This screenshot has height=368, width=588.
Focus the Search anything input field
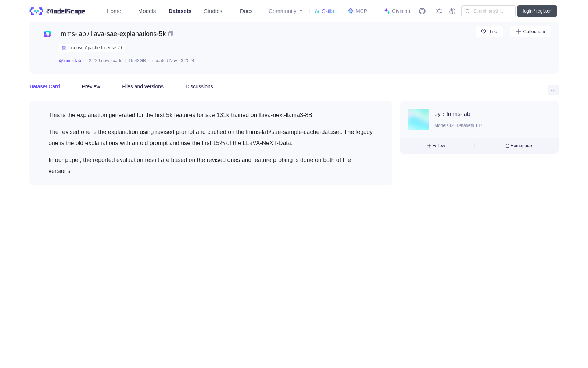click(x=488, y=11)
